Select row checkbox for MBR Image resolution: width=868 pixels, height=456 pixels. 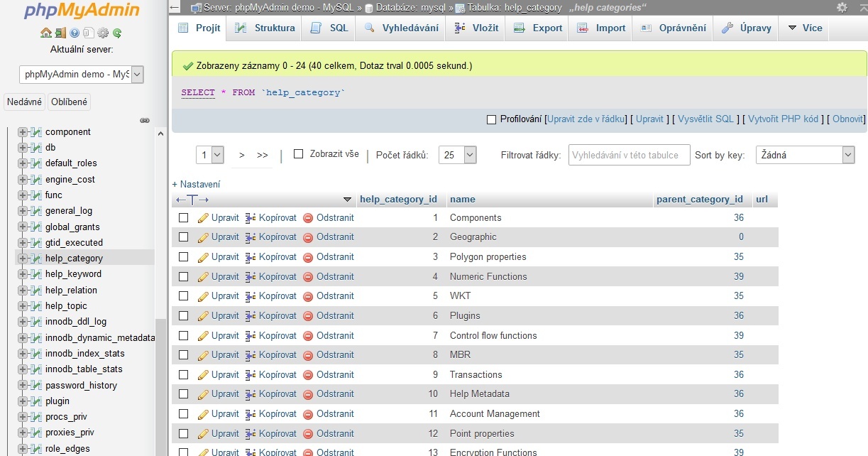[x=184, y=354]
